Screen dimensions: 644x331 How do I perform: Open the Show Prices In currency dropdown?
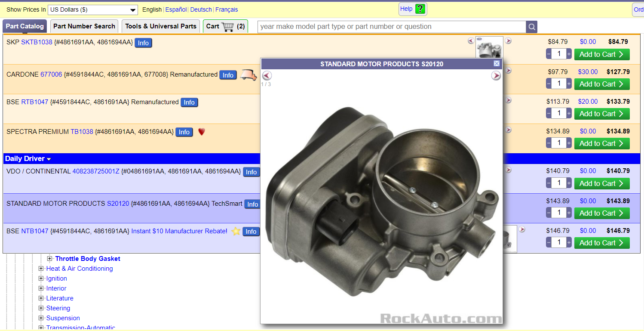(x=92, y=9)
